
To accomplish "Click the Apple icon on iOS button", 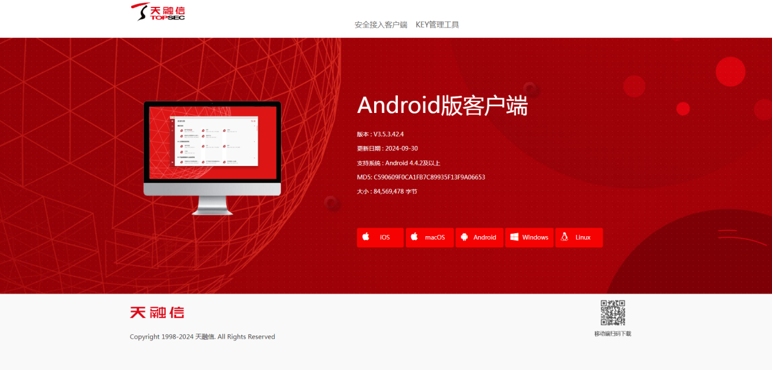I will pyautogui.click(x=366, y=237).
